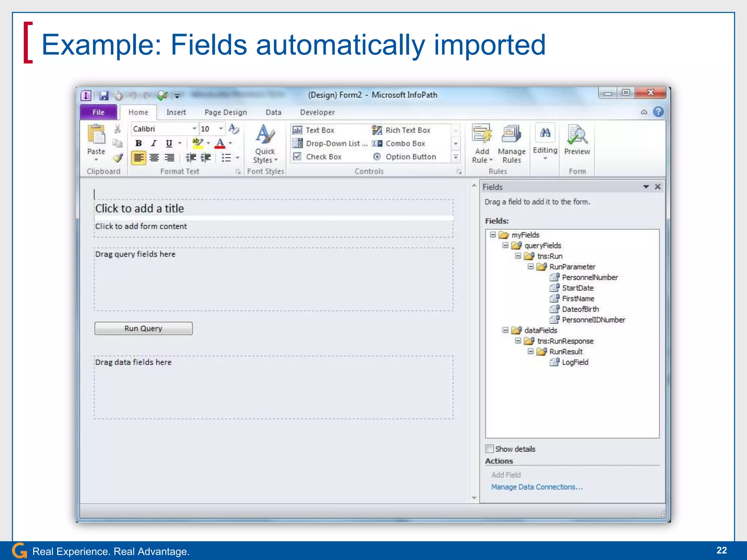Viewport: 747px width, 560px height.
Task: Increase indent
Action: (206, 157)
